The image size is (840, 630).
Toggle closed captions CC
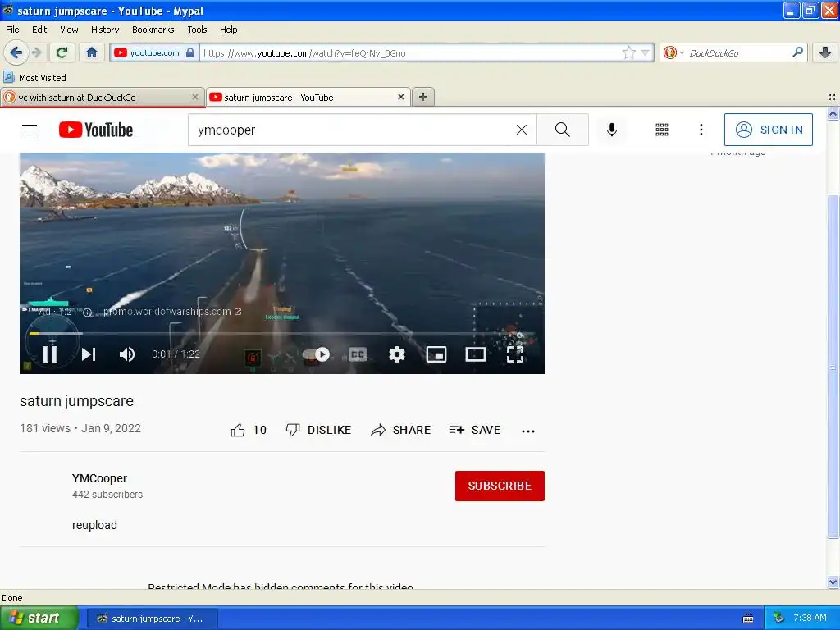click(358, 354)
